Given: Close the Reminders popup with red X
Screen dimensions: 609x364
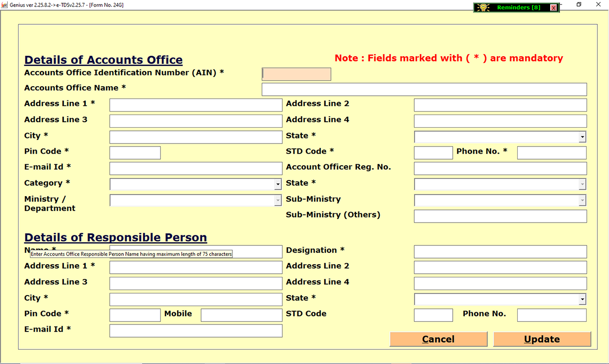Looking at the screenshot, I should [x=553, y=8].
